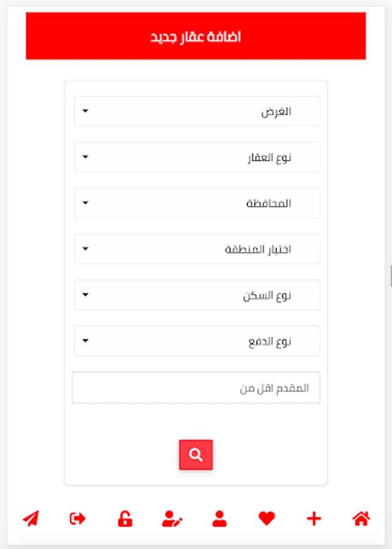Screen dimensions: 392x549
Task: Open the نوع السكن dropdown
Action: click(197, 295)
